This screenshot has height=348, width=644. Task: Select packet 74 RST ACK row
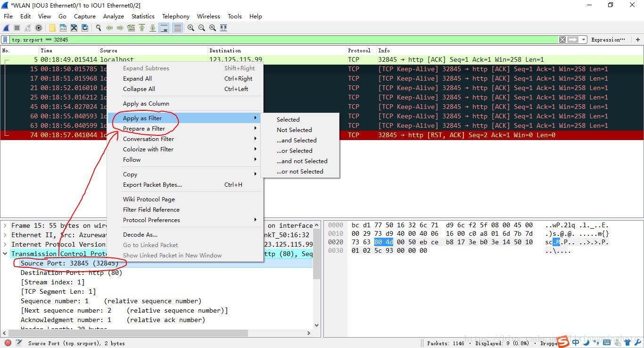tap(322, 135)
